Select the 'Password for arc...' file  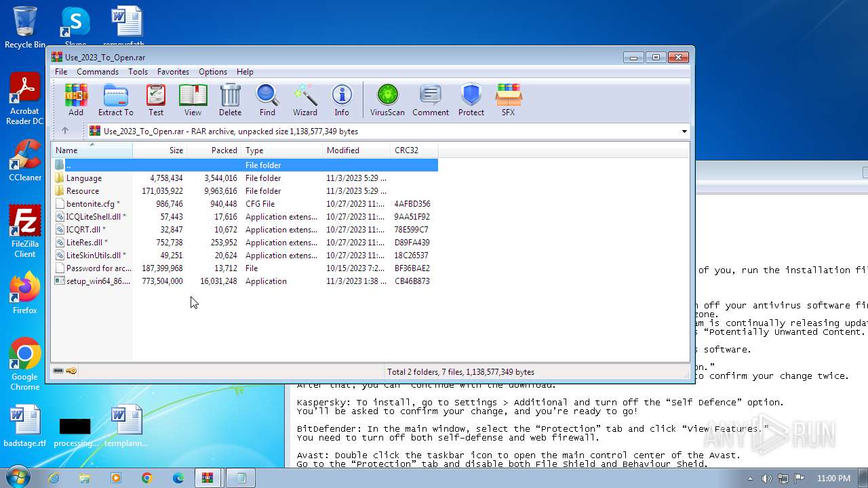pyautogui.click(x=245, y=268)
